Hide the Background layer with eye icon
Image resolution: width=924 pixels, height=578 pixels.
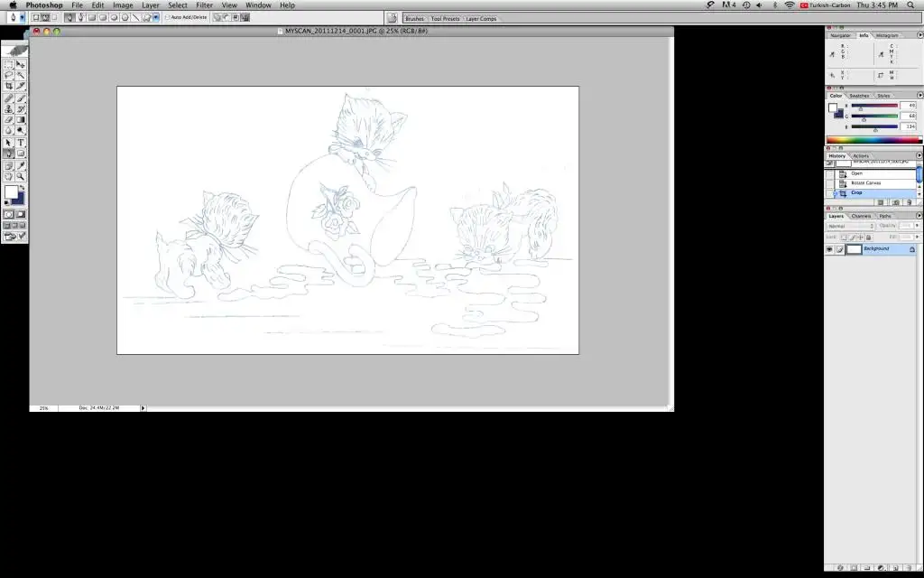[x=829, y=249]
